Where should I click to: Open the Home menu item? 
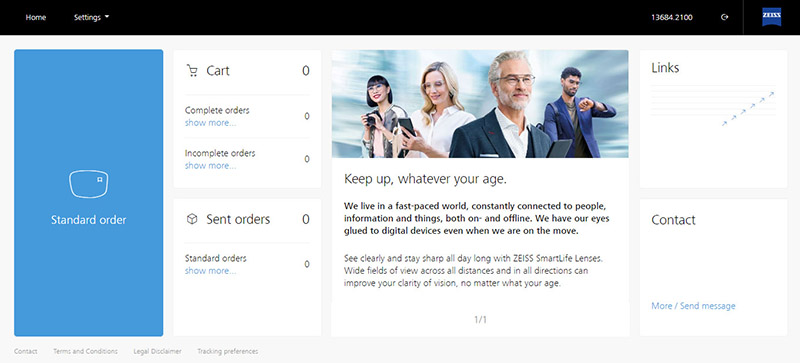pos(36,17)
